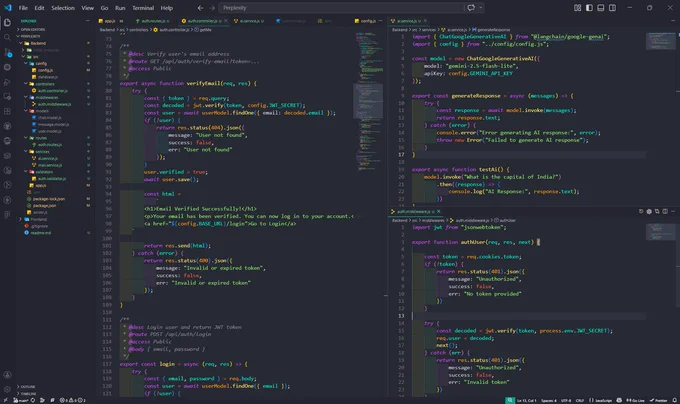The image size is (680, 404).
Task: Click the notifications bell in status bar
Action: tap(674, 400)
